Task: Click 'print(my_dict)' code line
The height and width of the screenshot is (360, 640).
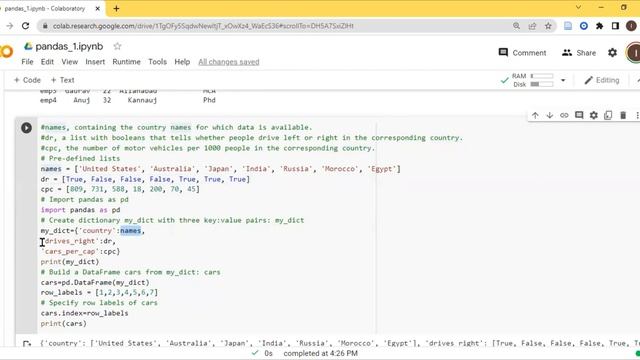Action: coord(70,262)
